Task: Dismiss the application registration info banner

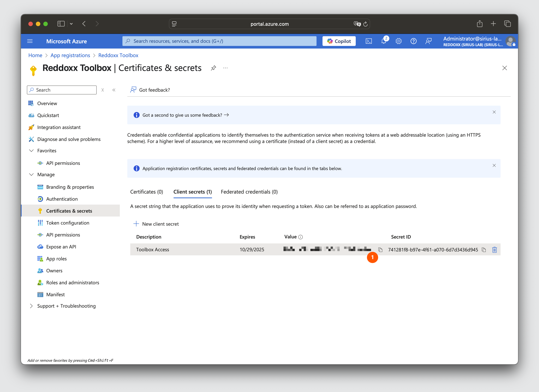Action: [x=494, y=165]
